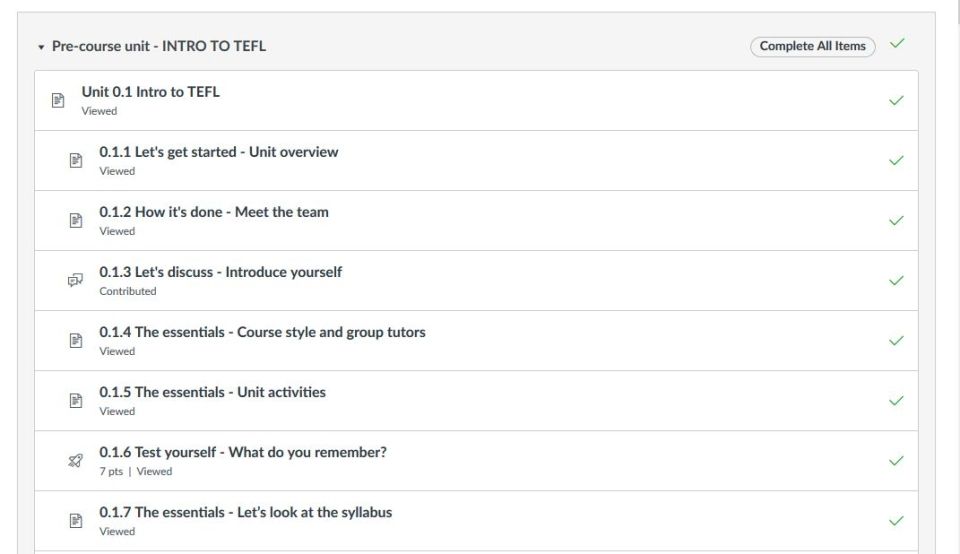Click the page icon for 0.1.1 Unit overview

click(x=76, y=160)
